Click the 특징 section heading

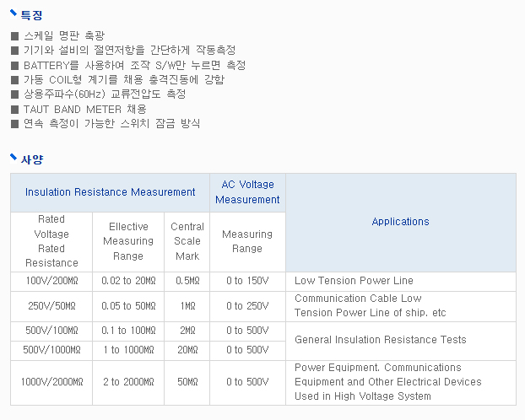point(32,15)
